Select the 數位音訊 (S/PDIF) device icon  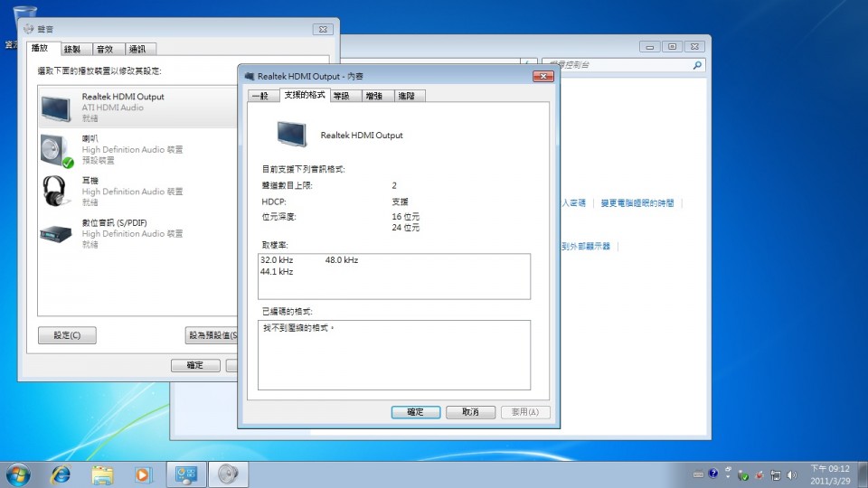(x=56, y=234)
